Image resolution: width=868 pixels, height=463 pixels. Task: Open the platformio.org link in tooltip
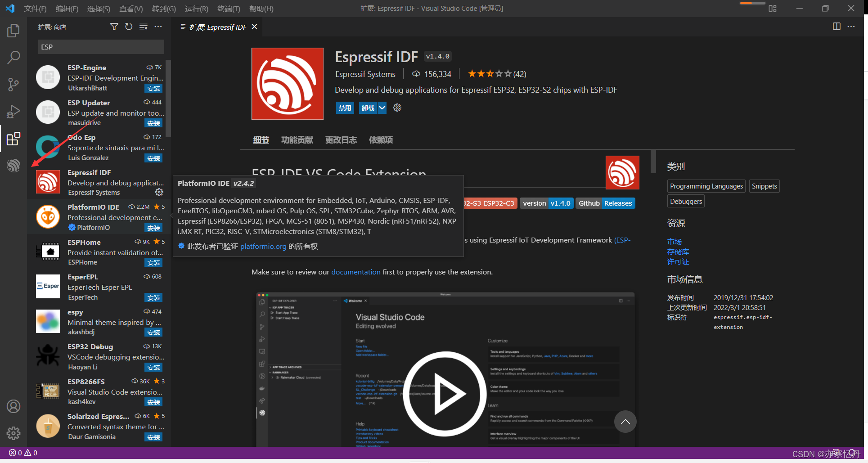point(263,246)
